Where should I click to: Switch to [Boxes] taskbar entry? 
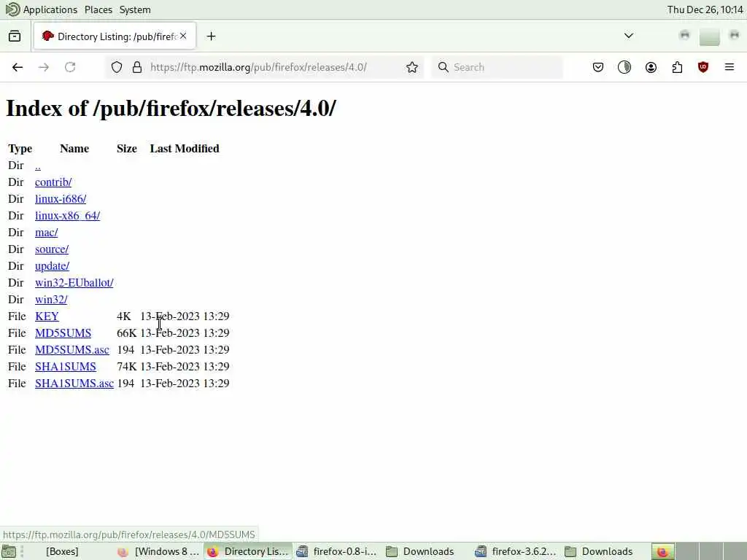pos(62,551)
